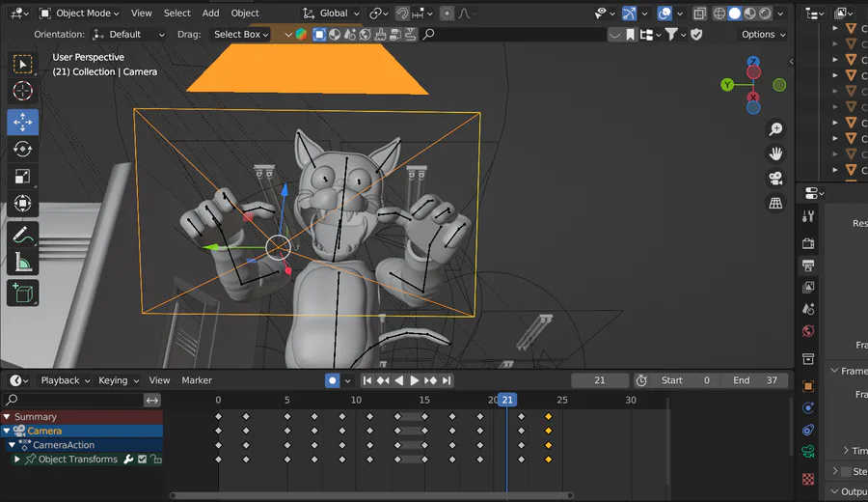This screenshot has width=868, height=502.
Task: Select the Select Box tool in toolbar
Action: 23,65
